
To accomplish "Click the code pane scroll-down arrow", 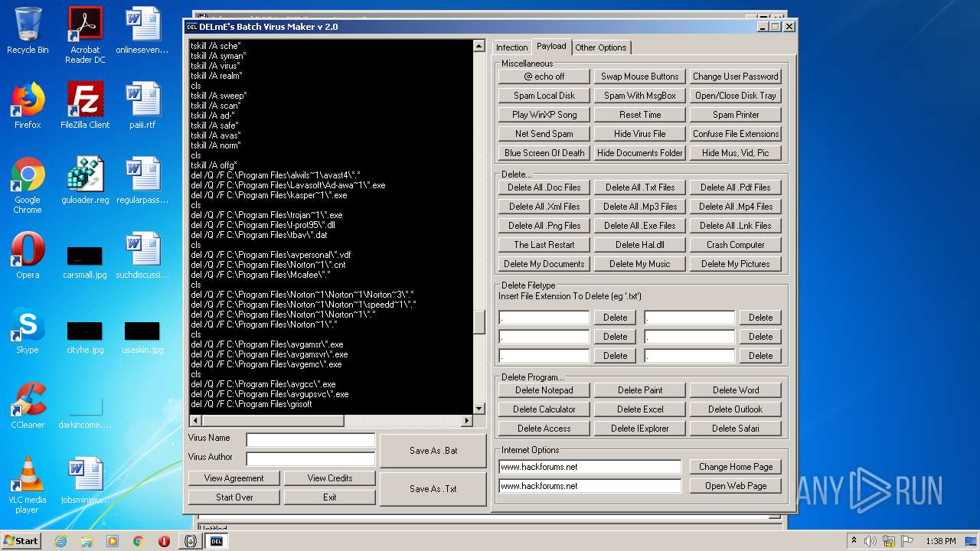I will click(479, 409).
